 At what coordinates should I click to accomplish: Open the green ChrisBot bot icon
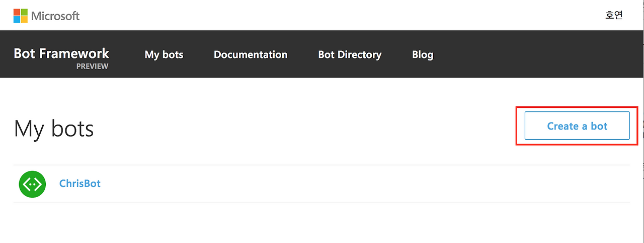point(32,184)
